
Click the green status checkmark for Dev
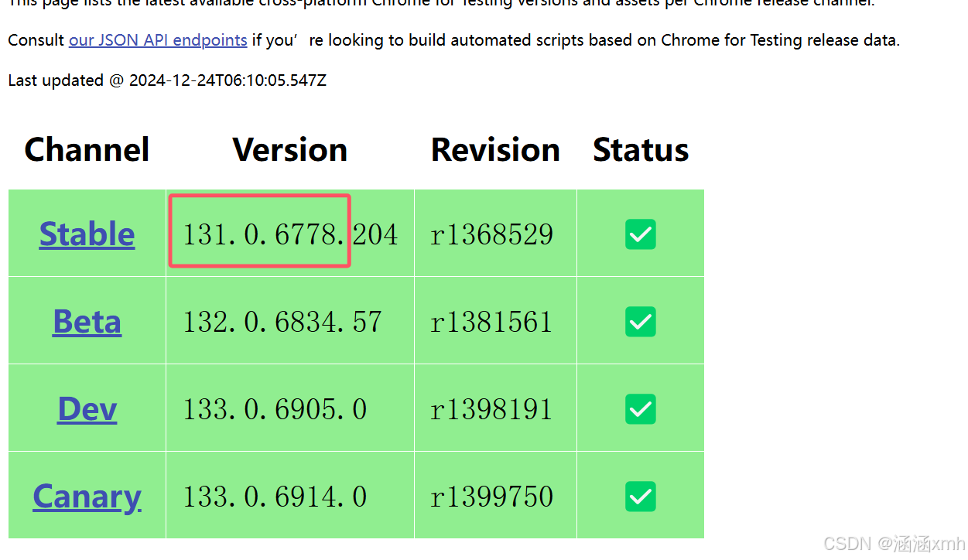(x=641, y=409)
